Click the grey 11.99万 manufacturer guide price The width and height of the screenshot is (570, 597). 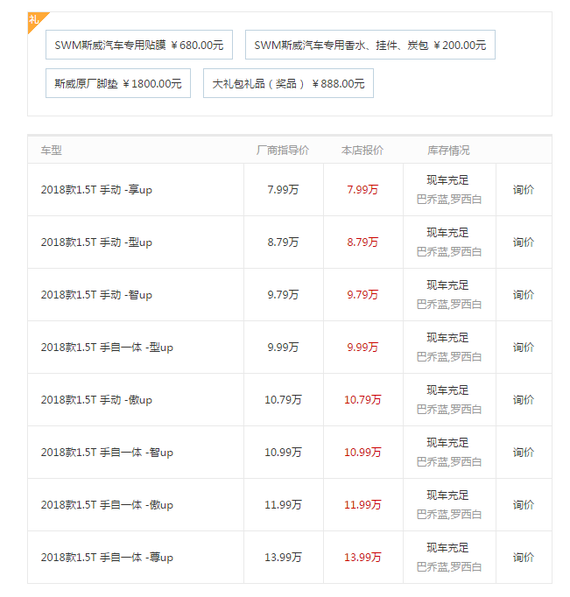(283, 505)
